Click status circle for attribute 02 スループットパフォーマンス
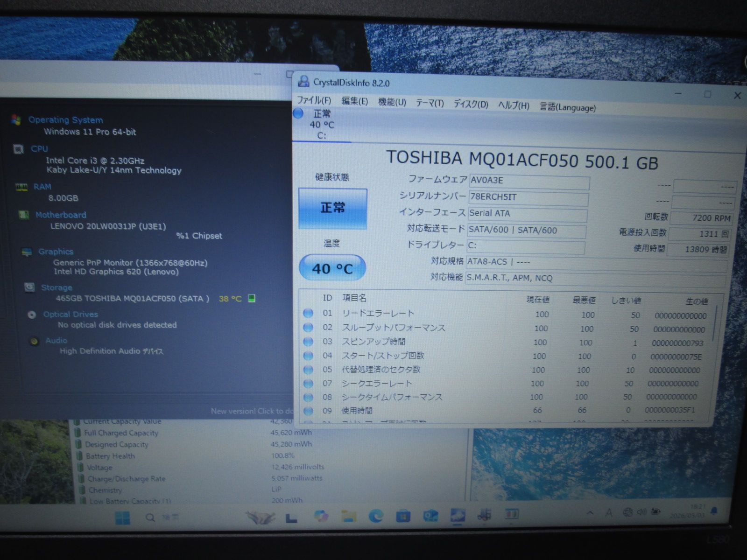 (x=308, y=328)
